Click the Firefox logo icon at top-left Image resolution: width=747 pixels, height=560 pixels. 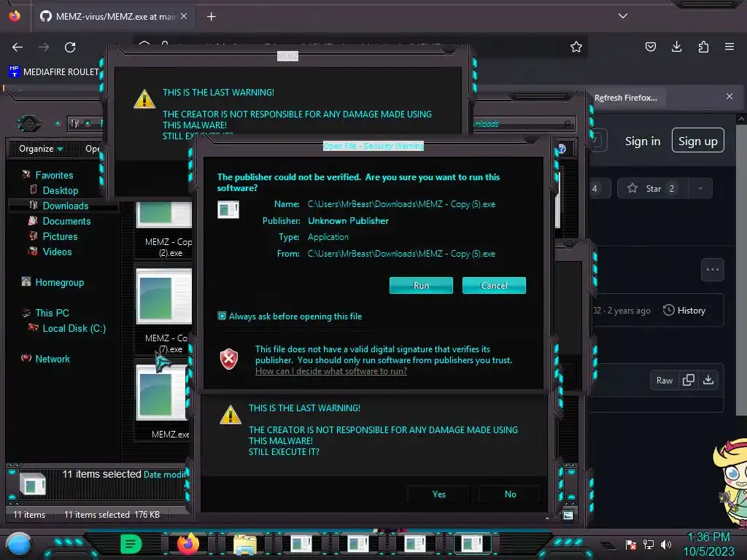point(15,16)
